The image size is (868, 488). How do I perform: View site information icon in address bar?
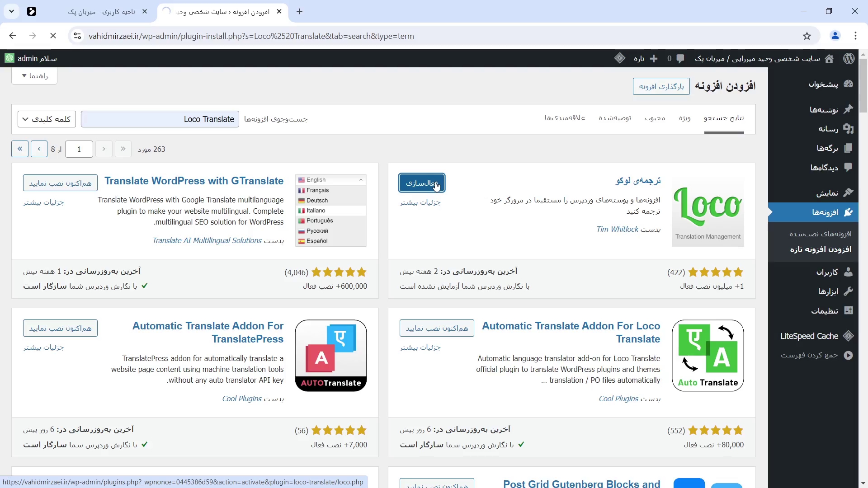pyautogui.click(x=77, y=36)
